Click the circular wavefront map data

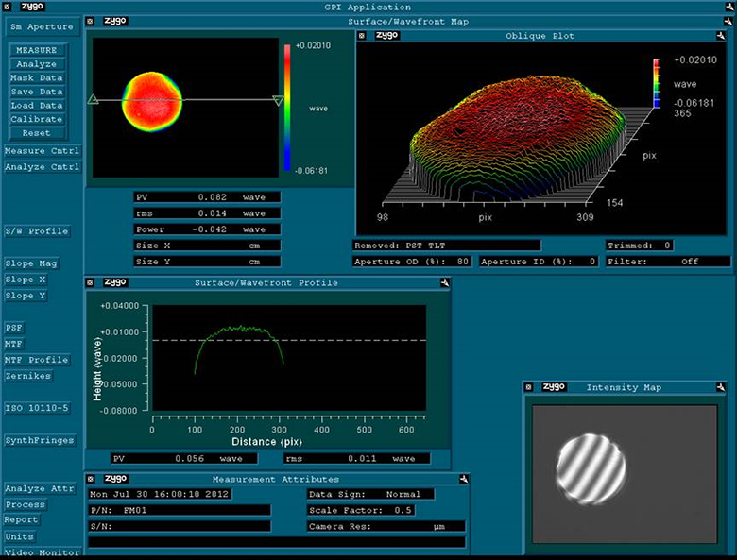tap(152, 102)
